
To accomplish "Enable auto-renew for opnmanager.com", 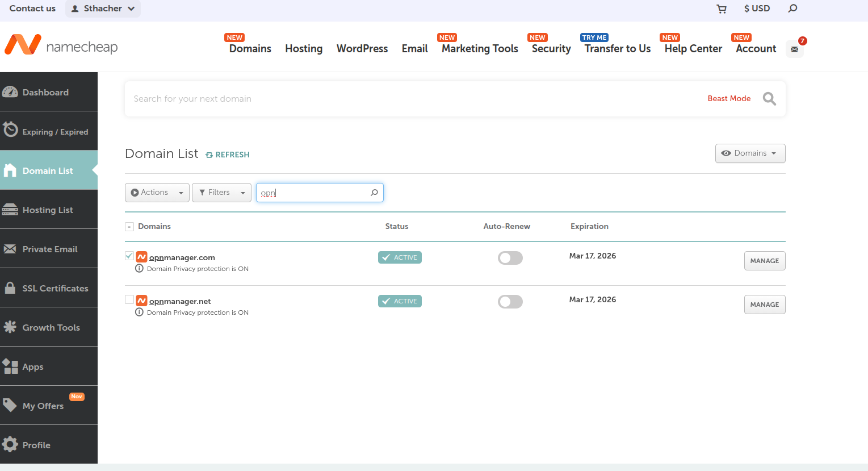I will tap(510, 258).
